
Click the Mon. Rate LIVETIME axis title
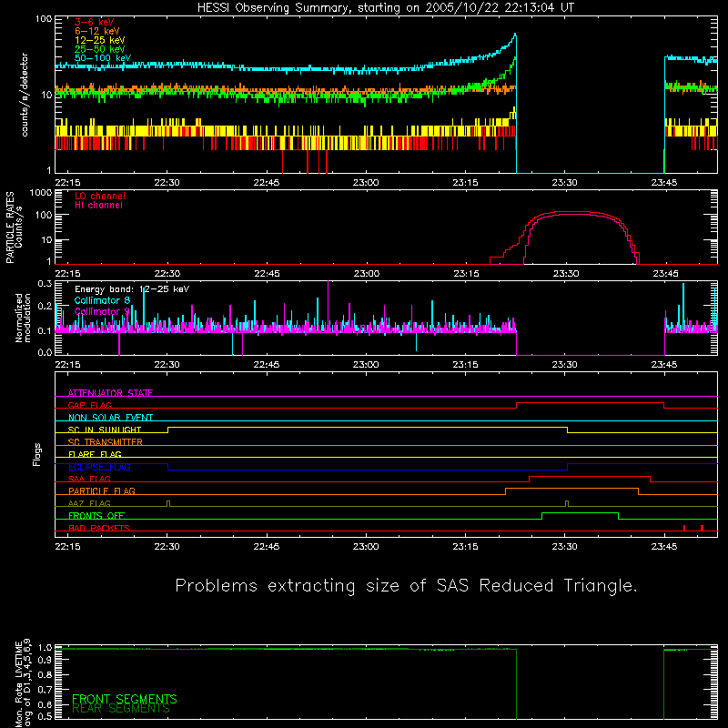point(23,683)
